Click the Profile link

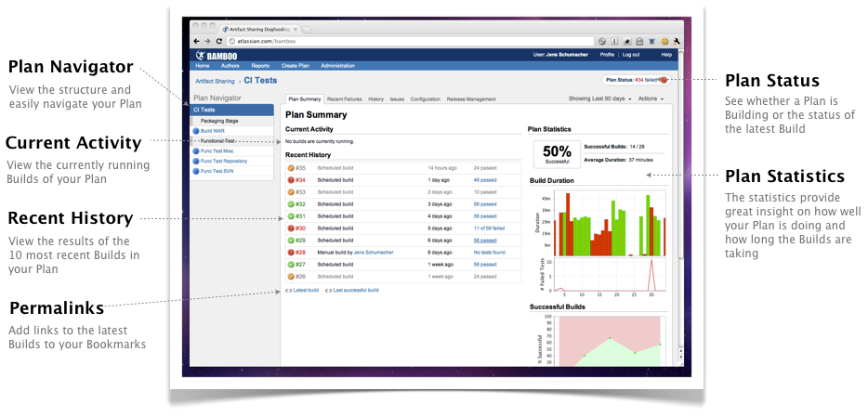click(607, 55)
